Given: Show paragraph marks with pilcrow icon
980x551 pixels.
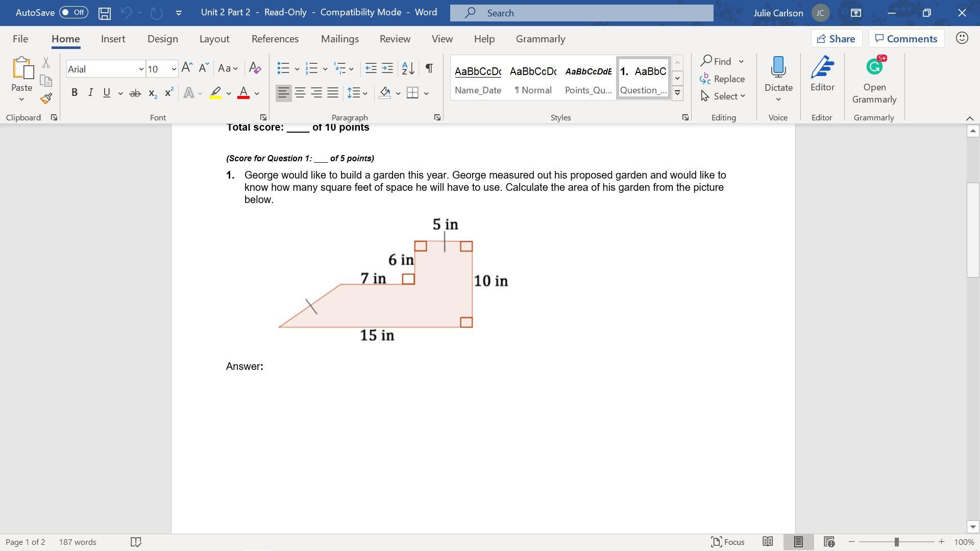Looking at the screenshot, I should [429, 68].
